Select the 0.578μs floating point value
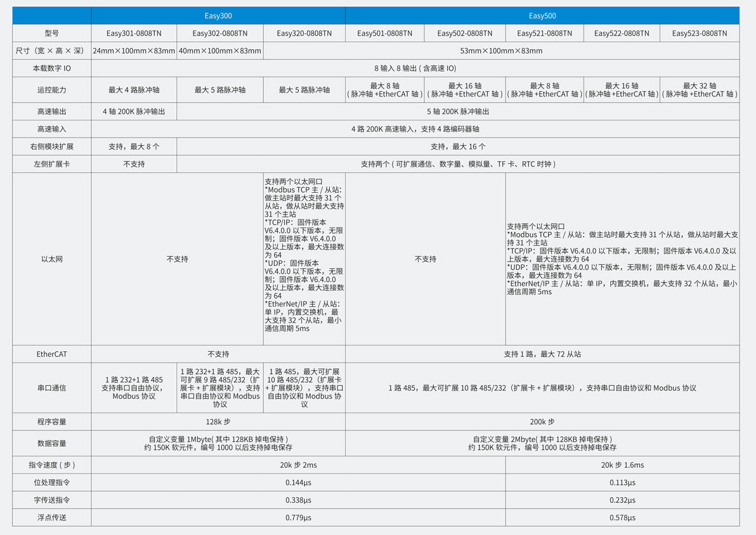 click(622, 518)
